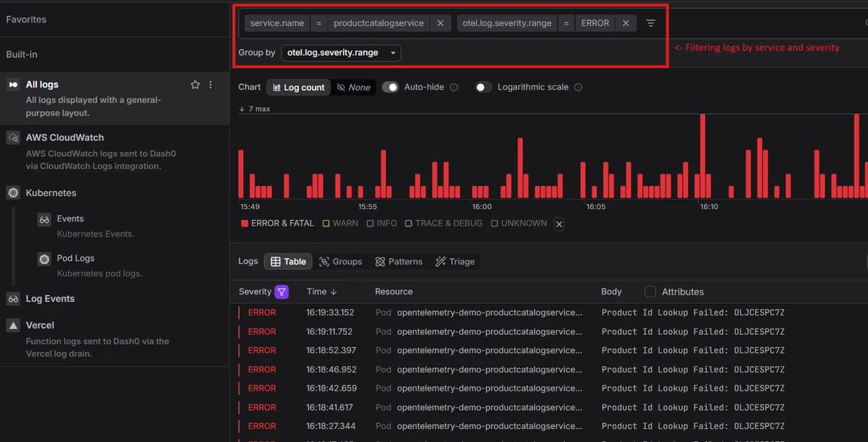Open the AWS CloudWatch logs view
Screen dimensions: 868x442
tap(114, 151)
